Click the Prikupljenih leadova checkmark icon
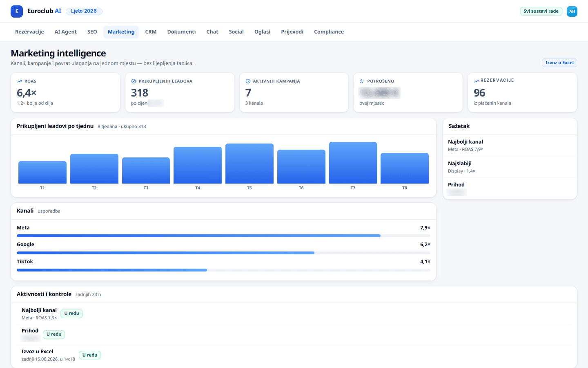This screenshot has height=368, width=588. (134, 81)
